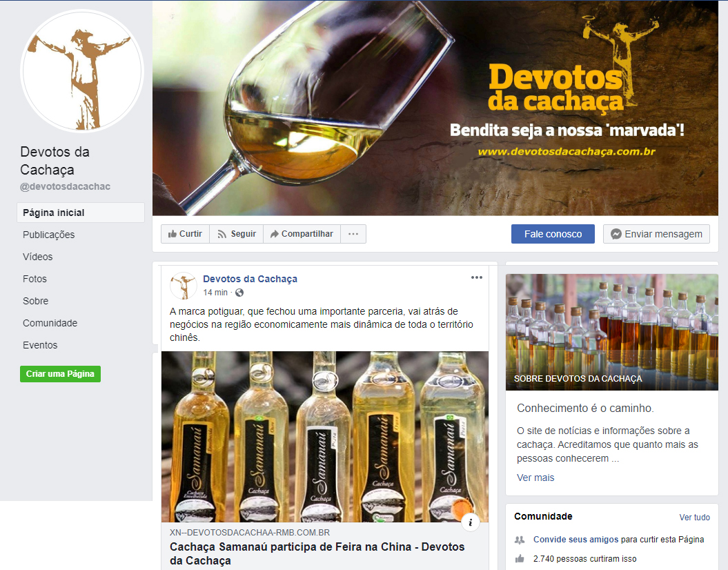728x570 pixels.
Task: Click the XN--DEVOTOSDACACHAA-RMB.COM.BR domain text
Action: pyautogui.click(x=250, y=533)
